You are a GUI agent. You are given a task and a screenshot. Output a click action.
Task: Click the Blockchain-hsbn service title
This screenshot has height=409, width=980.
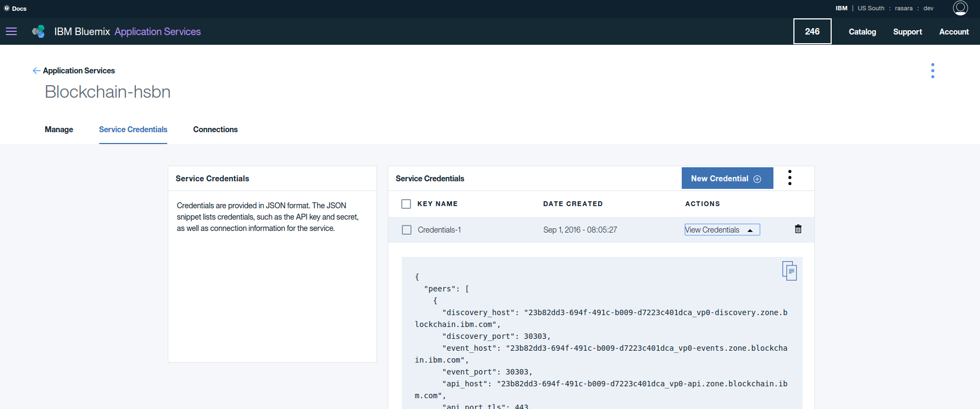108,92
